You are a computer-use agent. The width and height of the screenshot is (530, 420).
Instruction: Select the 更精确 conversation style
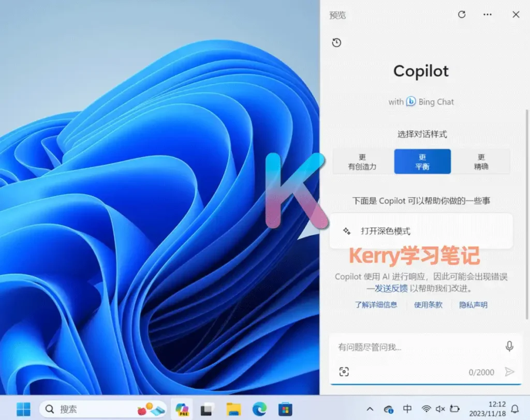click(x=481, y=161)
